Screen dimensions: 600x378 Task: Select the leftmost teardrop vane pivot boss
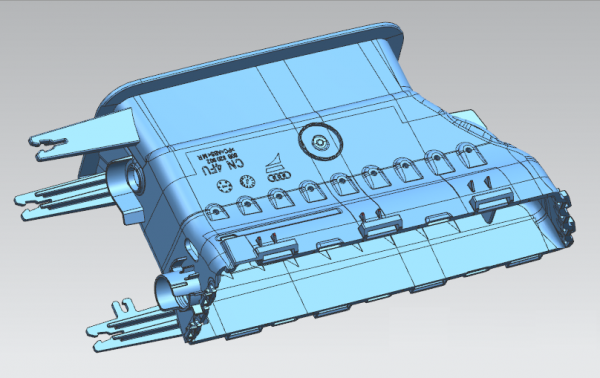[217, 212]
